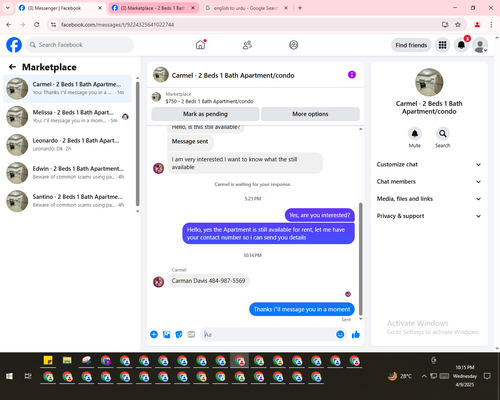Image resolution: width=500 pixels, height=400 pixels.
Task: Switch to the Marketplace - 2 Beds browser tab
Action: [153, 8]
